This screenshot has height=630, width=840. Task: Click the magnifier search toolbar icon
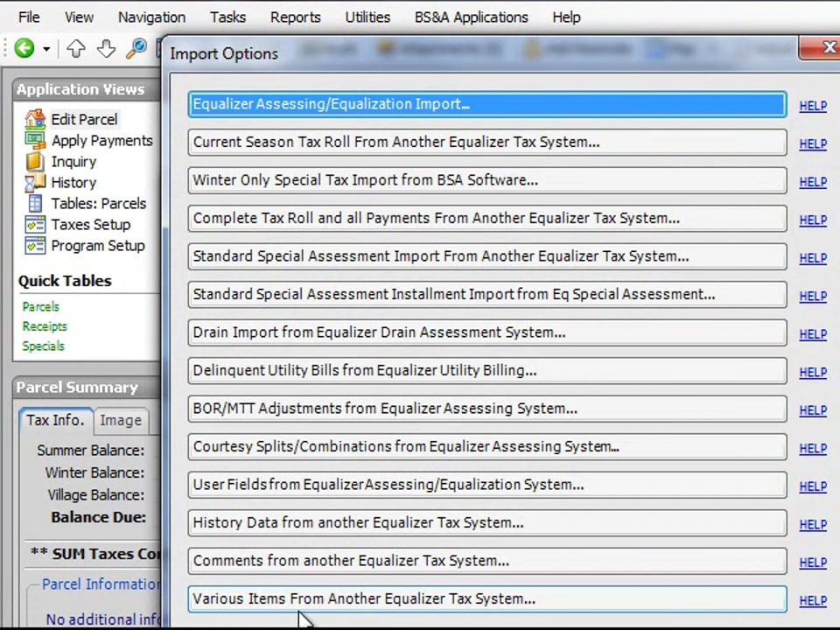coord(136,49)
